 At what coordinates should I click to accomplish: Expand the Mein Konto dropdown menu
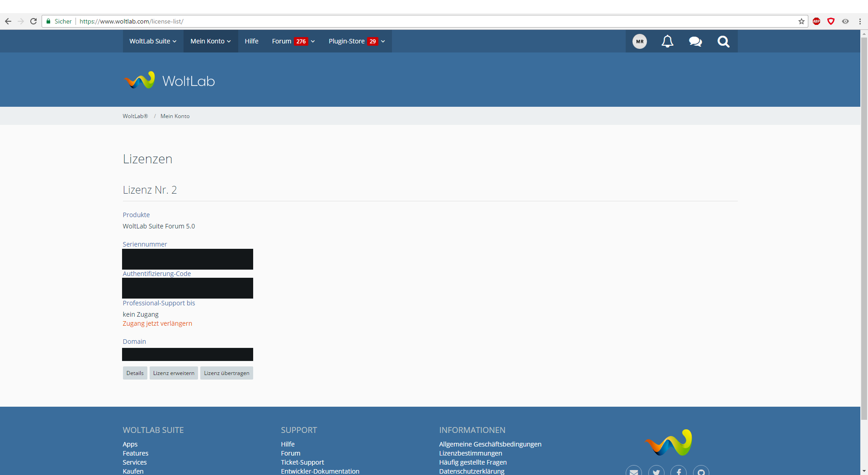[x=211, y=41]
